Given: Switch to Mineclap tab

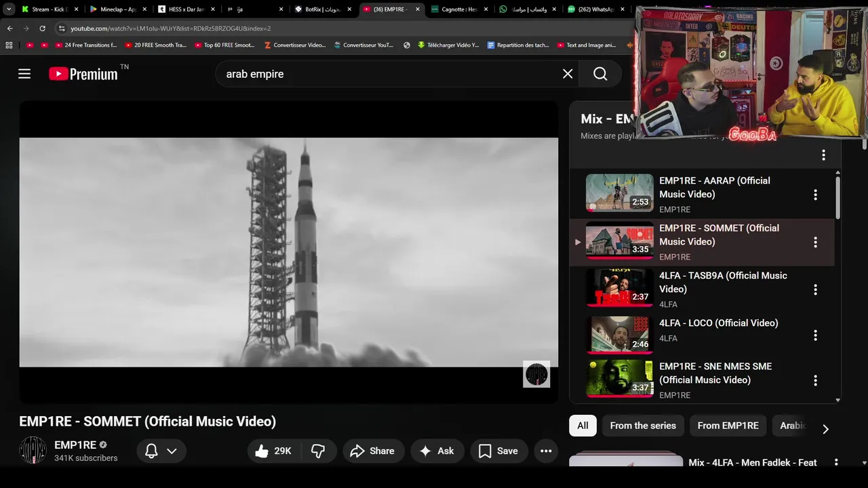Looking at the screenshot, I should tap(118, 9).
